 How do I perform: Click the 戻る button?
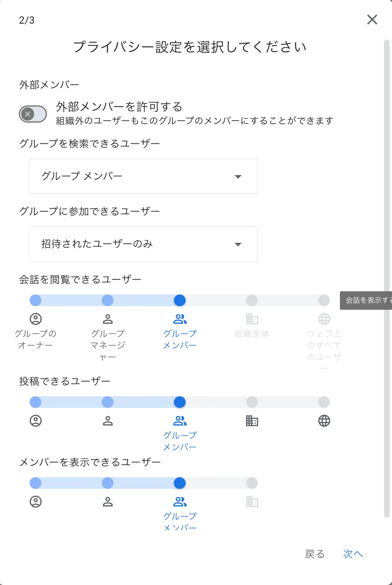pyautogui.click(x=315, y=554)
